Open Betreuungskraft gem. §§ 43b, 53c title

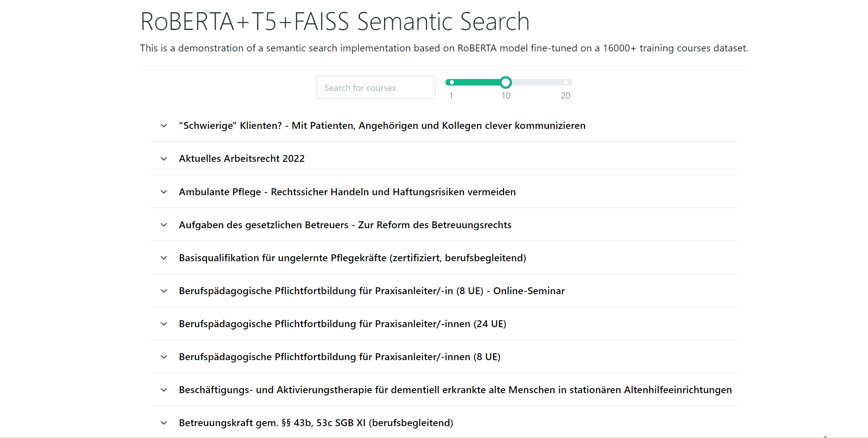click(316, 423)
